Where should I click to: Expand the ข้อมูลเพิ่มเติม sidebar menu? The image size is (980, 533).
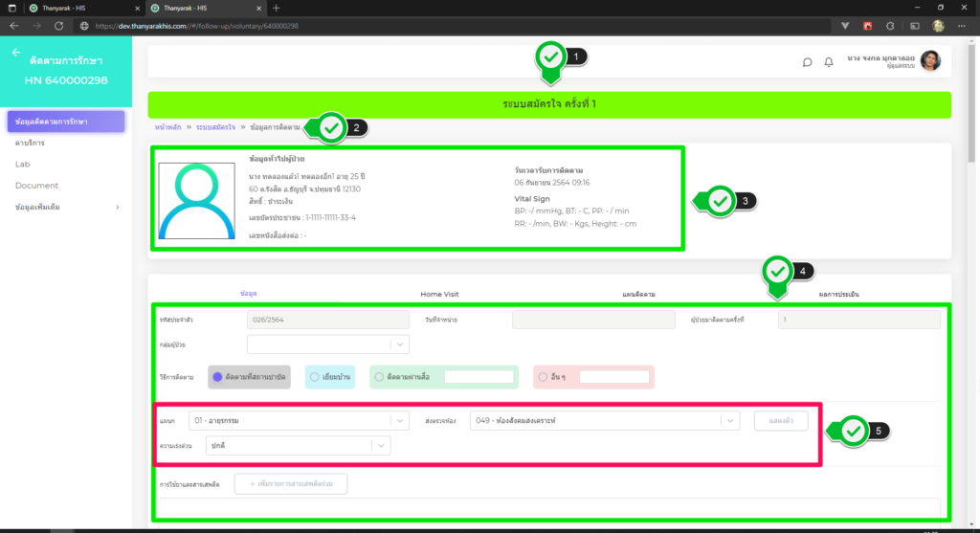point(65,207)
